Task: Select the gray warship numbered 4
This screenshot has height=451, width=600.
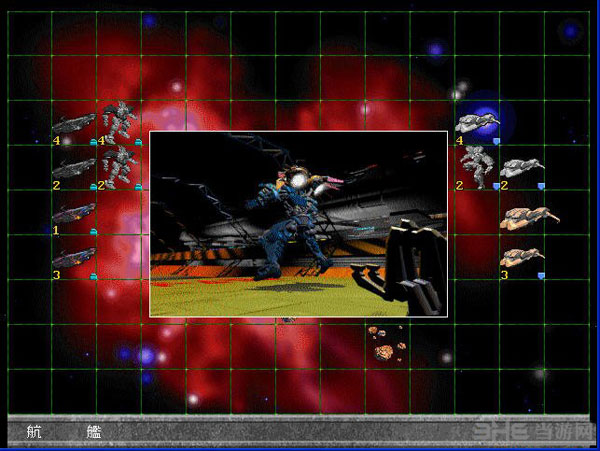Action: (x=74, y=123)
